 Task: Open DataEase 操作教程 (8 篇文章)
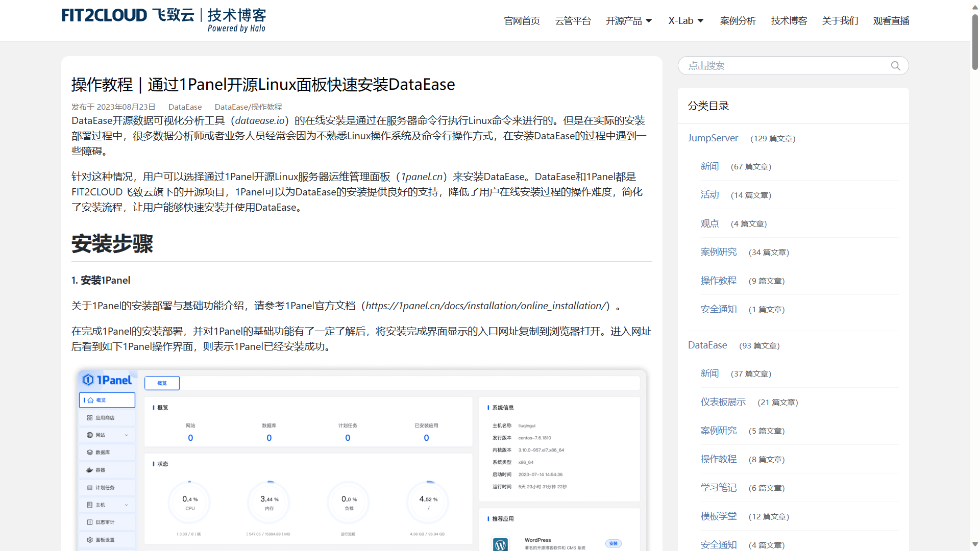coord(719,459)
